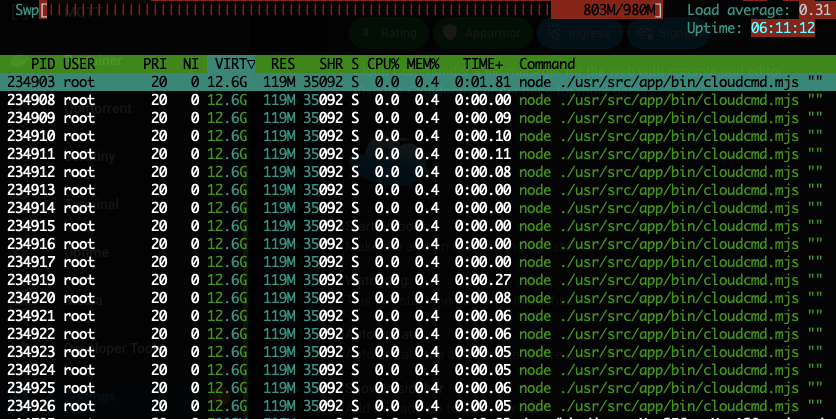Click the NI column header
Screen dimensions: 836x419
[x=191, y=64]
